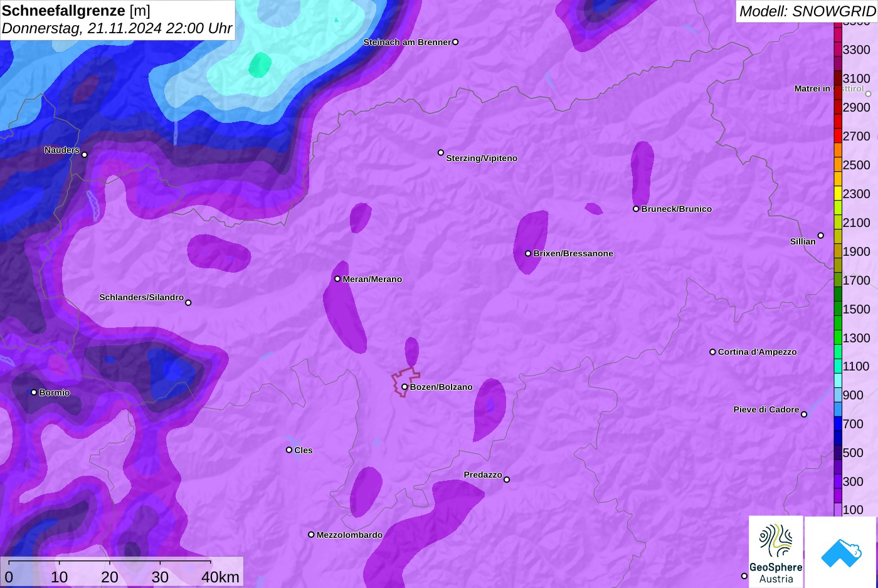Click the Meran/Merano text label

tap(372, 279)
